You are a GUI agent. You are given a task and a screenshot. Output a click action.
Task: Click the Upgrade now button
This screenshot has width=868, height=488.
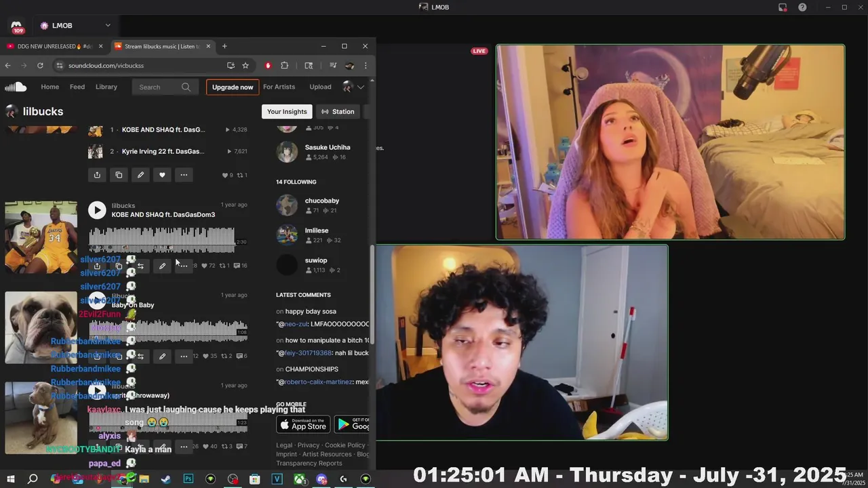tap(233, 87)
